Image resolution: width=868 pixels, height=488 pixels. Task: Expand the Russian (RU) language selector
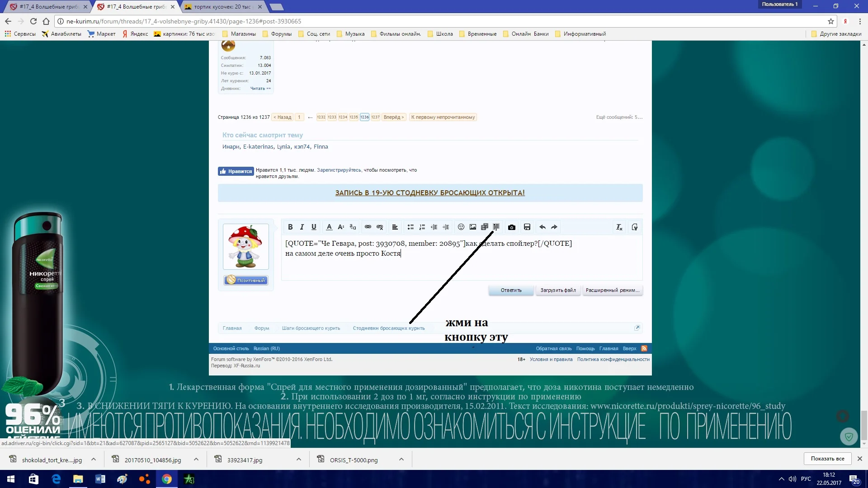(267, 348)
